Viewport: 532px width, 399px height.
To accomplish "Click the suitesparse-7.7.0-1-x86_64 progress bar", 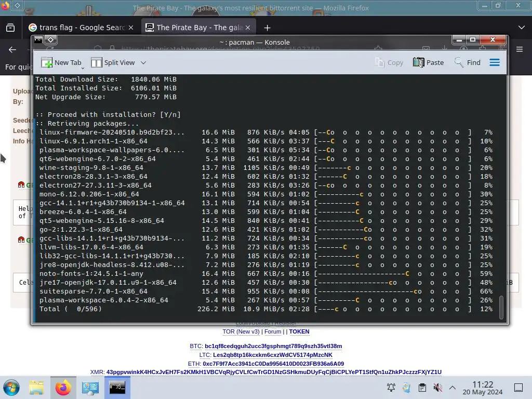I will click(x=393, y=291).
